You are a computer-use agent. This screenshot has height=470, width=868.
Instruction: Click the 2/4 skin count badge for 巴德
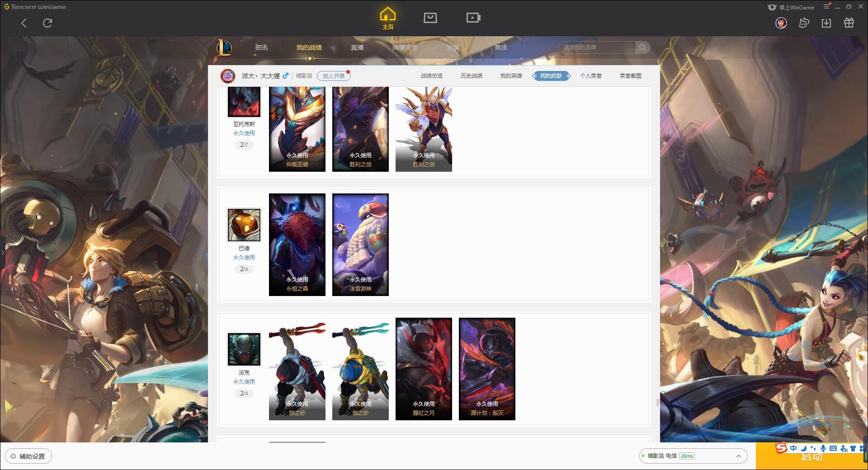point(244,269)
